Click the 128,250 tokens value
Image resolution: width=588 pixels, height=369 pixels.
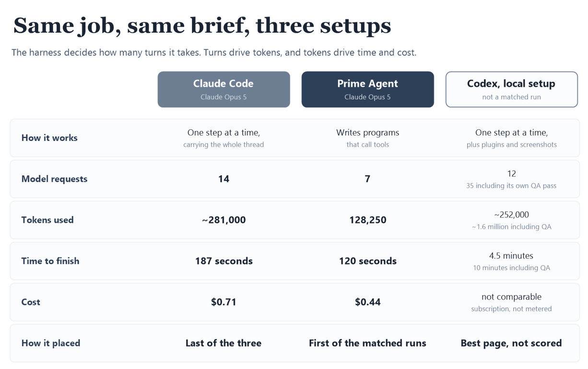pyautogui.click(x=367, y=220)
